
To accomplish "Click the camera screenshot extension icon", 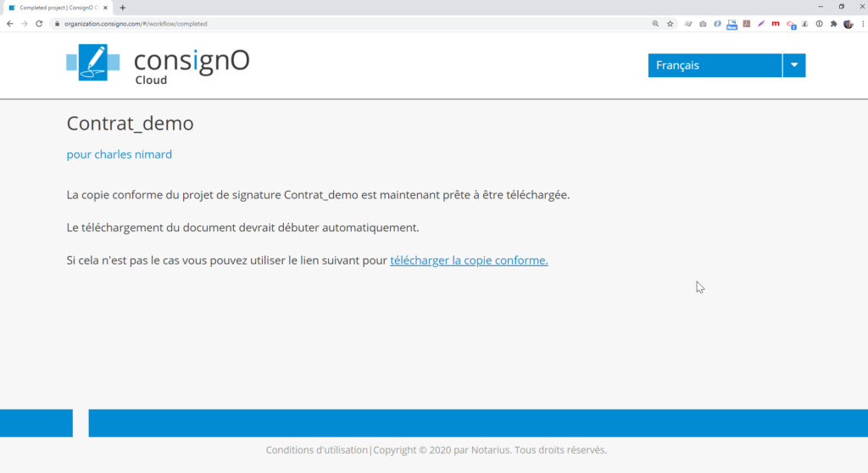I will (703, 24).
